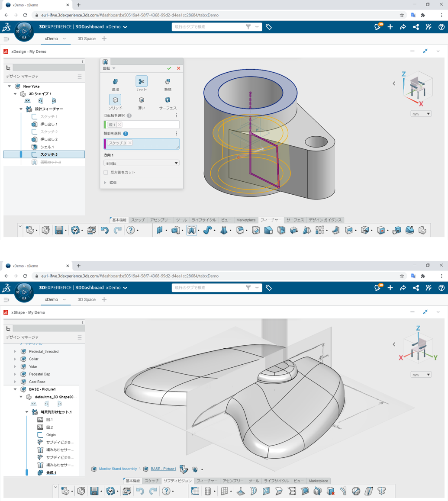Image resolution: width=448 pixels, height=501 pixels.
Task: Click Monitor Stand Assembly breadcrumb link
Action: pos(118,469)
